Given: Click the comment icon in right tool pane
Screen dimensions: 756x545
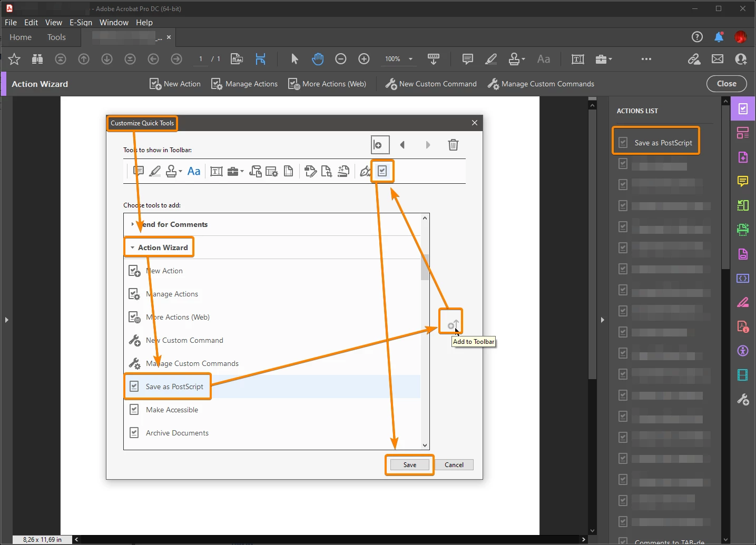Looking at the screenshot, I should (743, 181).
